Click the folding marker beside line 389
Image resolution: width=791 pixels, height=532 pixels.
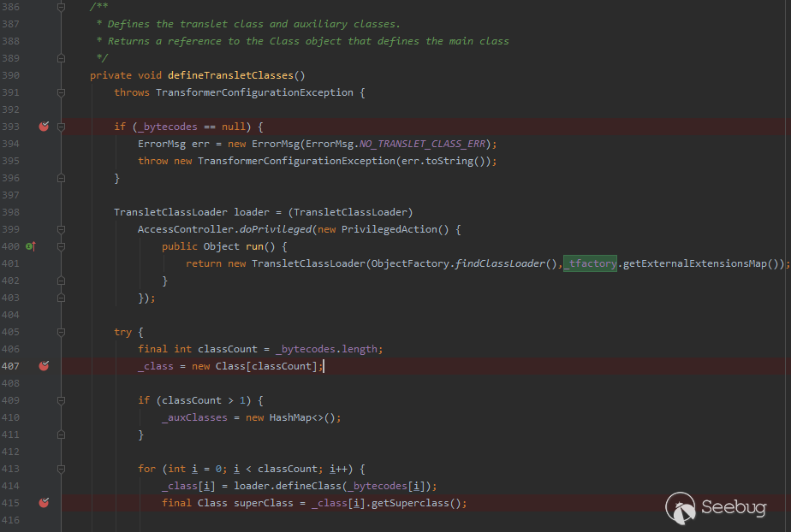pos(60,57)
